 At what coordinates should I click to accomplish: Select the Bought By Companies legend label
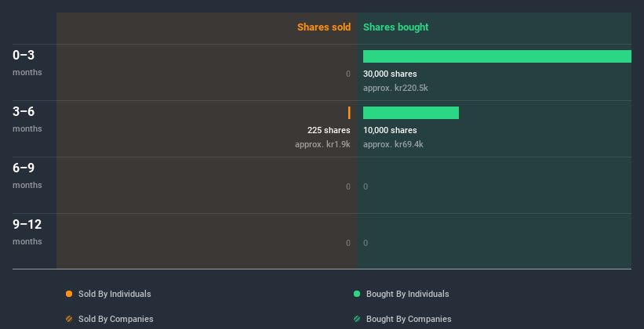[x=409, y=319]
